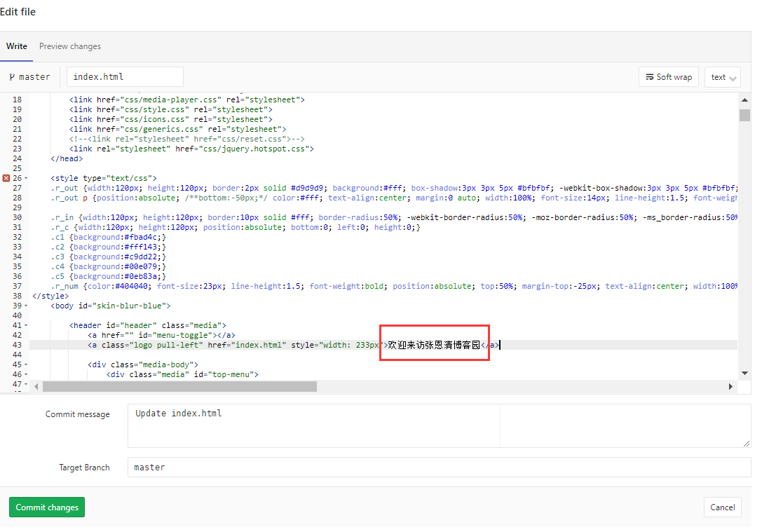Click line number 39 in the gutter
769x532 pixels.
(x=16, y=305)
